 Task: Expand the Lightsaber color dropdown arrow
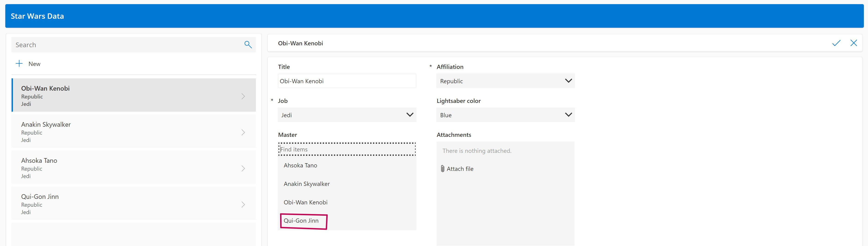568,115
